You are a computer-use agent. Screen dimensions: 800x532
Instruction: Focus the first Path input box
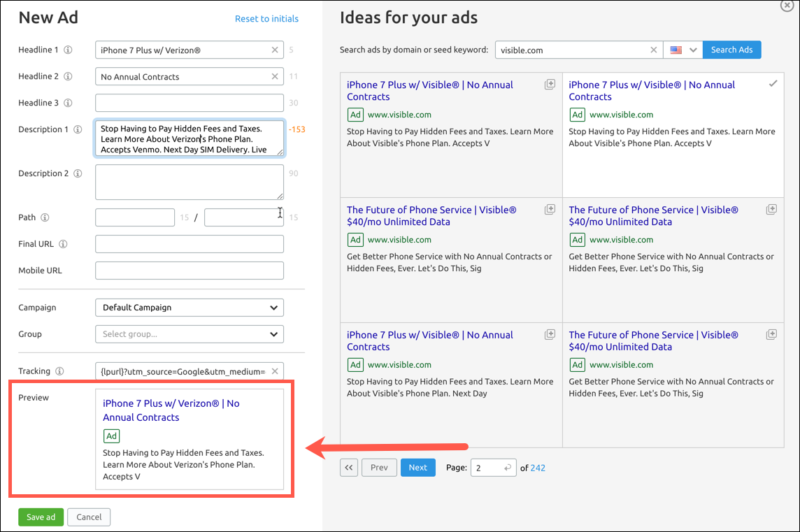pyautogui.click(x=135, y=217)
